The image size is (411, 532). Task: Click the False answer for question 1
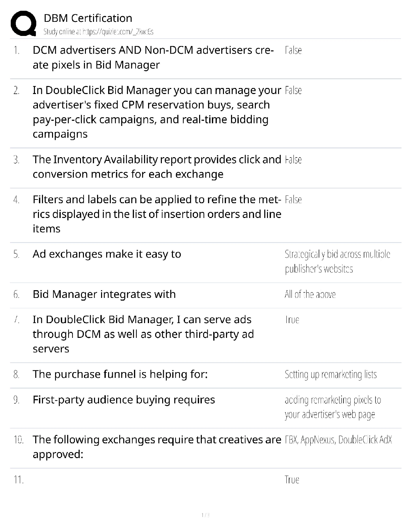293,50
